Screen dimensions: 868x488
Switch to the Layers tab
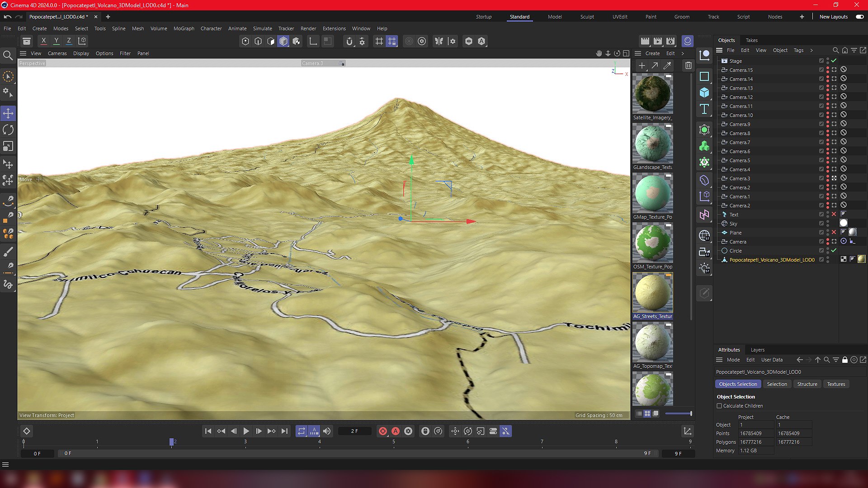tap(758, 350)
